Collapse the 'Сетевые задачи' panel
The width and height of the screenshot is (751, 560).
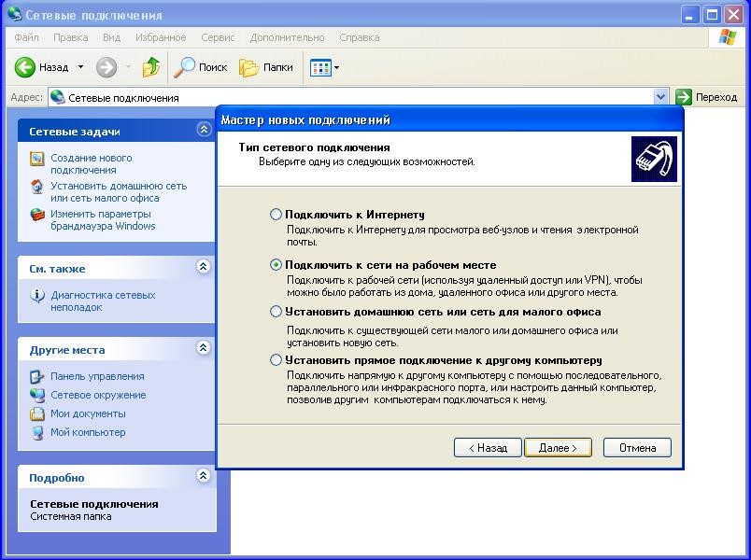[x=204, y=129]
